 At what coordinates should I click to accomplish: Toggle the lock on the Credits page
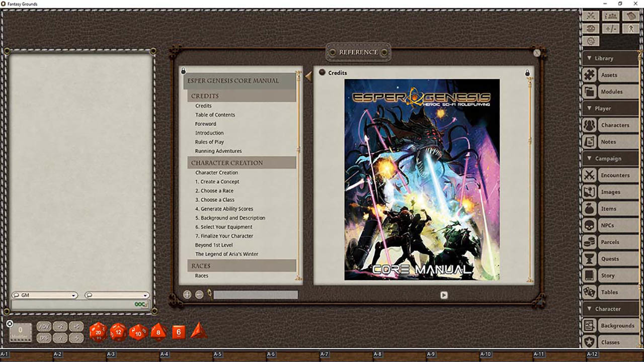pos(527,72)
